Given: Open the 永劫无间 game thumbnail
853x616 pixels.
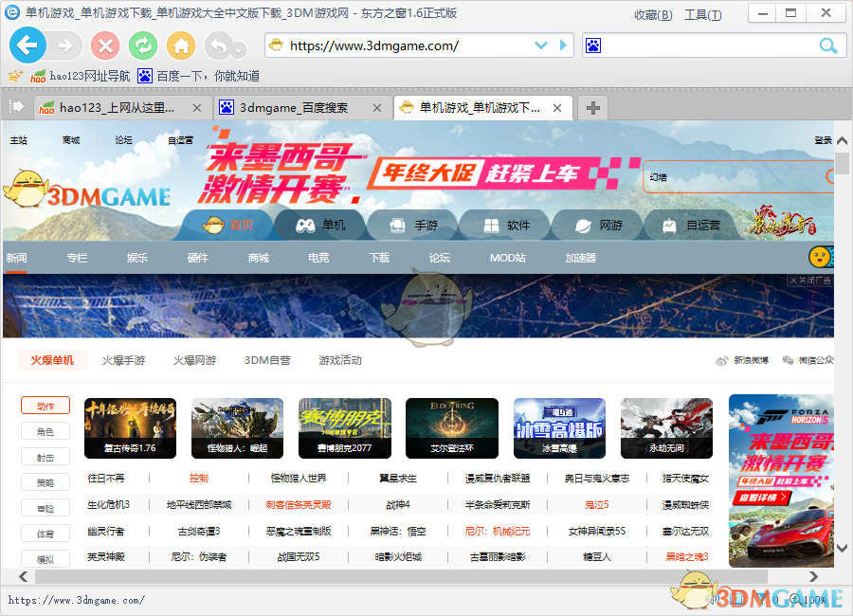Looking at the screenshot, I should (x=666, y=428).
